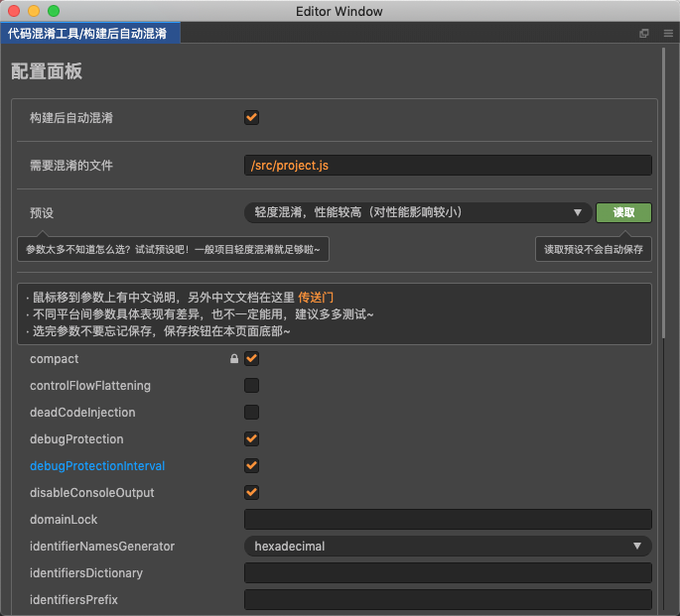Click the disableConsoleOutput label
Image resolution: width=680 pixels, height=616 pixels.
(92, 493)
